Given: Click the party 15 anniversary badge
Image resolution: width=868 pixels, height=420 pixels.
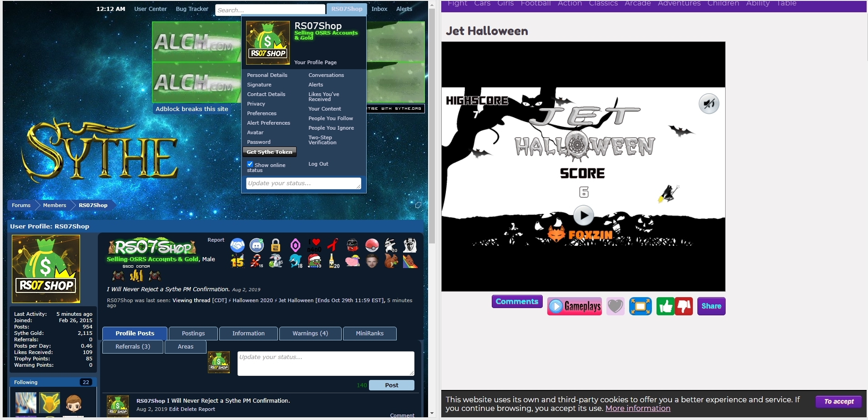Looking at the screenshot, I should click(x=237, y=261).
